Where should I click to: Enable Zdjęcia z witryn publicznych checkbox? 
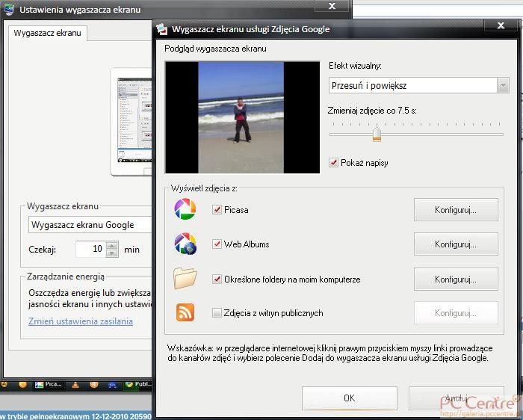point(217,313)
